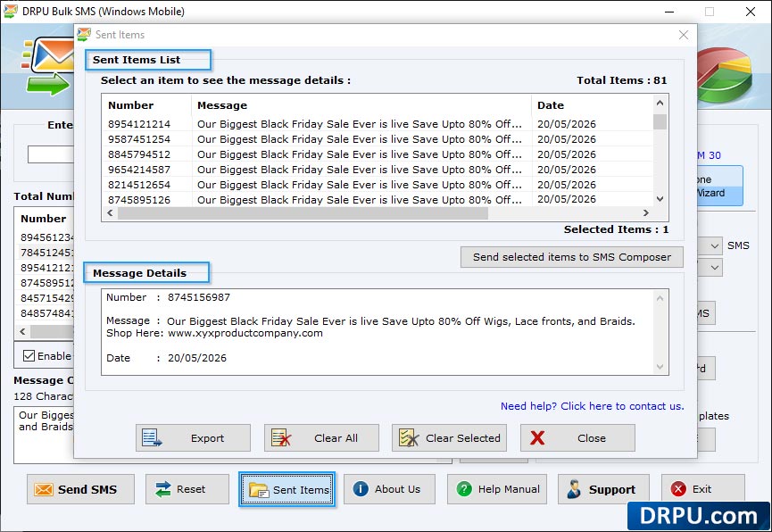Click the Reset button label
The height and width of the screenshot is (532, 772).
pyautogui.click(x=191, y=489)
